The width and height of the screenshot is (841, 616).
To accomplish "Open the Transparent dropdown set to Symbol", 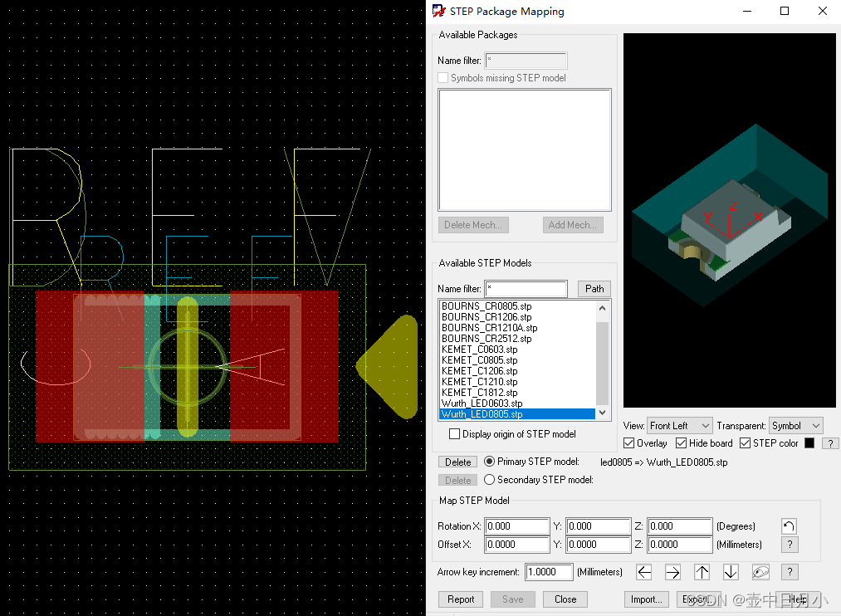I will (x=795, y=425).
